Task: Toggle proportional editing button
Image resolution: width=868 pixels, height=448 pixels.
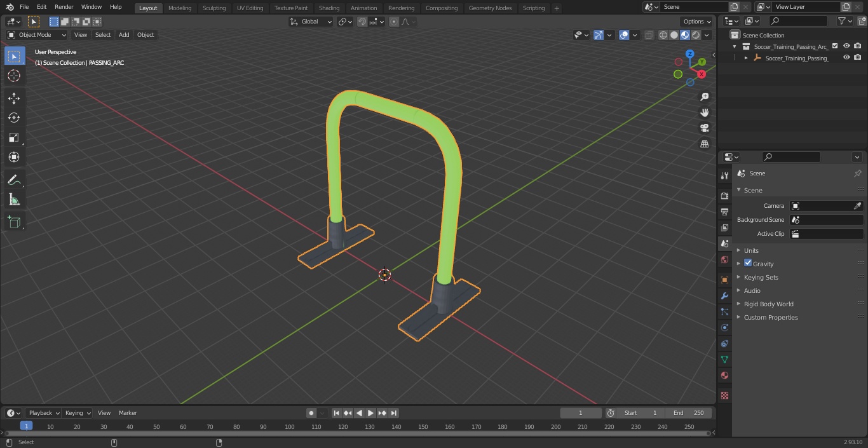Action: coord(394,22)
